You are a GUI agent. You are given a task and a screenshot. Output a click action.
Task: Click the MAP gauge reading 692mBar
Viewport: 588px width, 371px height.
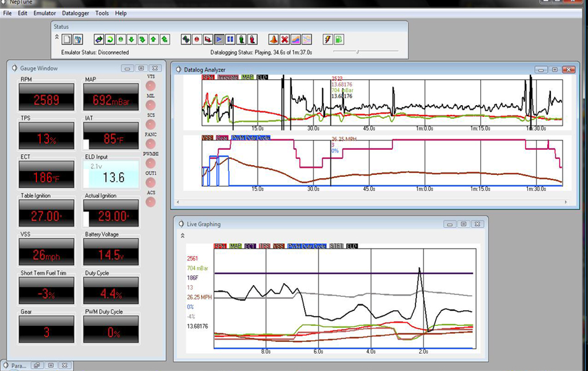coord(111,97)
